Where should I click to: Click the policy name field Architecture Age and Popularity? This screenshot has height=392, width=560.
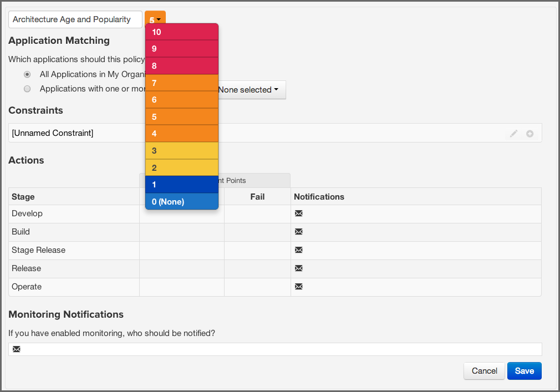point(75,19)
